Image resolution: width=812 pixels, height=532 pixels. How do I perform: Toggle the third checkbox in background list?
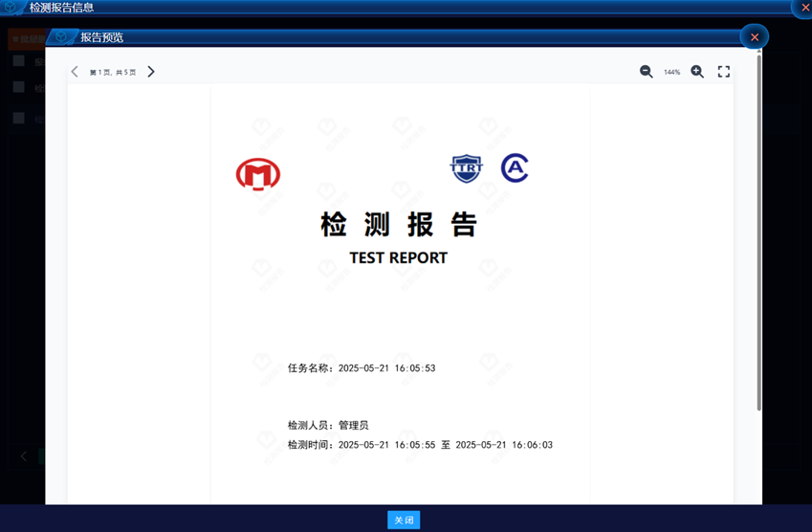pyautogui.click(x=18, y=118)
